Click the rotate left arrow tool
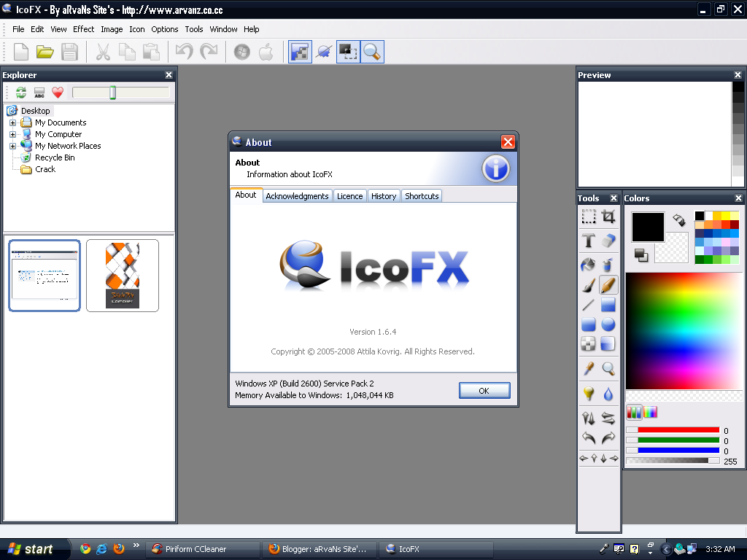 point(589,437)
